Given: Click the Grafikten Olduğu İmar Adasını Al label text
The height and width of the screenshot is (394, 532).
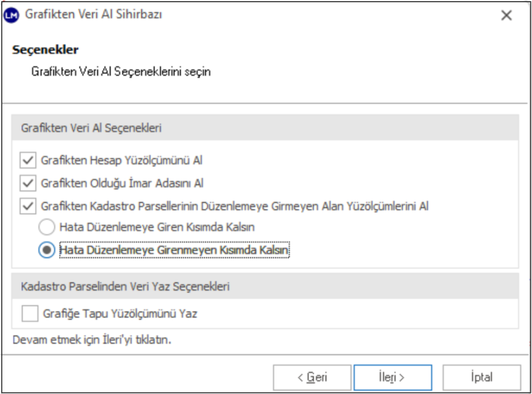Looking at the screenshot, I should coord(122,184).
